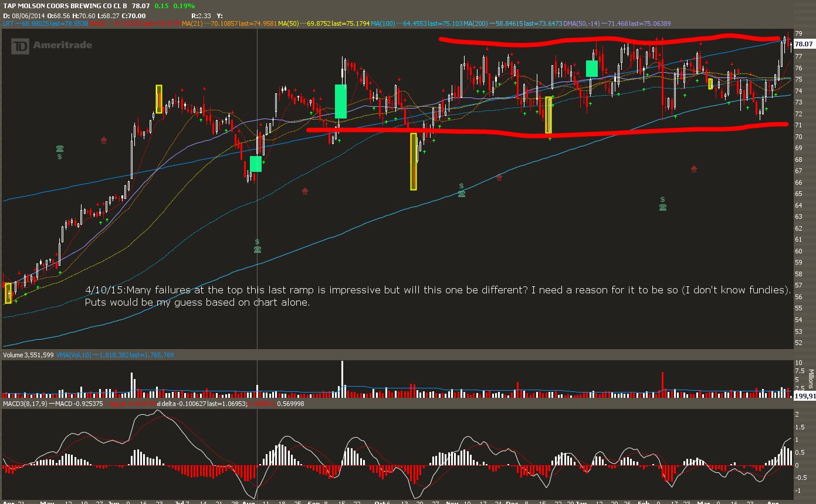Click the 70 level on the price axis
Viewport: 816px width, 504px height.
[798, 137]
